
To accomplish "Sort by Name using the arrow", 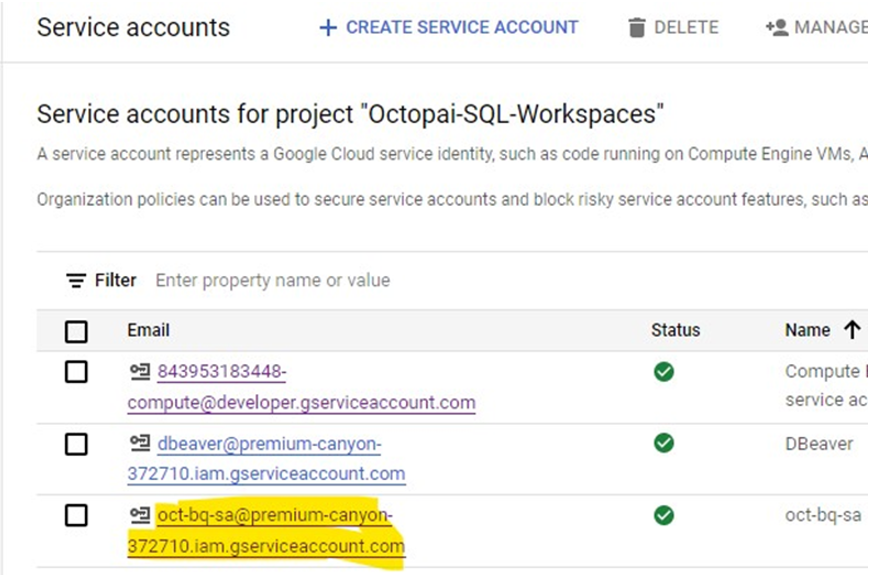I will 852,330.
